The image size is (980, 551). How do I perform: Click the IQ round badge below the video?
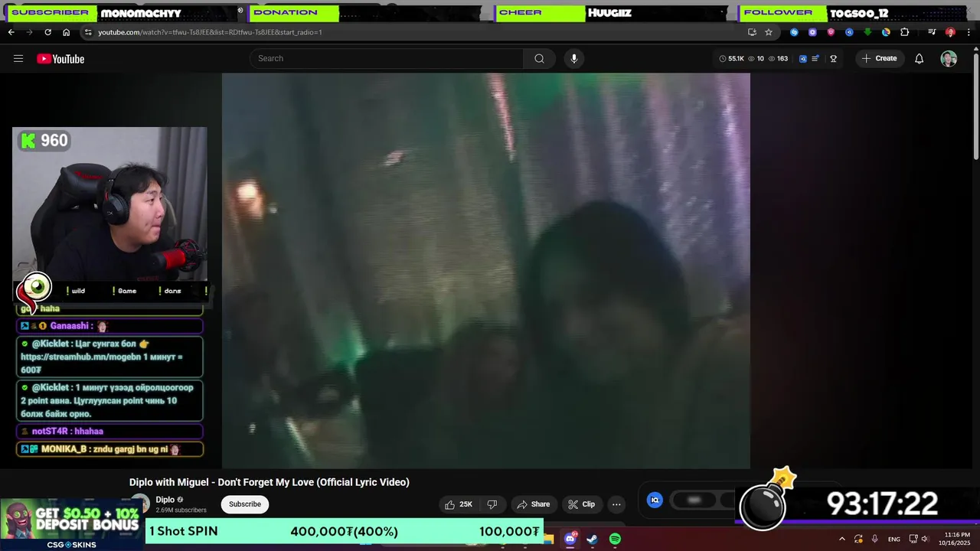tap(655, 500)
